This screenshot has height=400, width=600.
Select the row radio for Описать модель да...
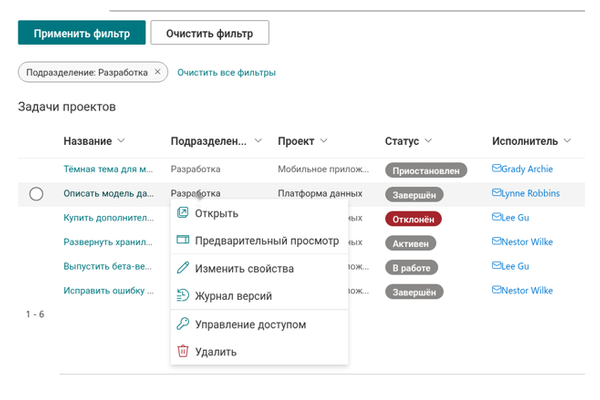pos(36,194)
